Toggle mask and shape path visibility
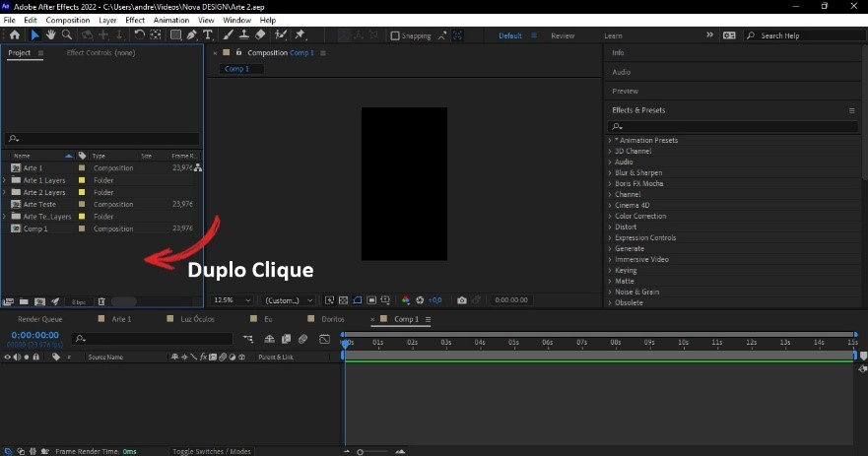 click(358, 300)
